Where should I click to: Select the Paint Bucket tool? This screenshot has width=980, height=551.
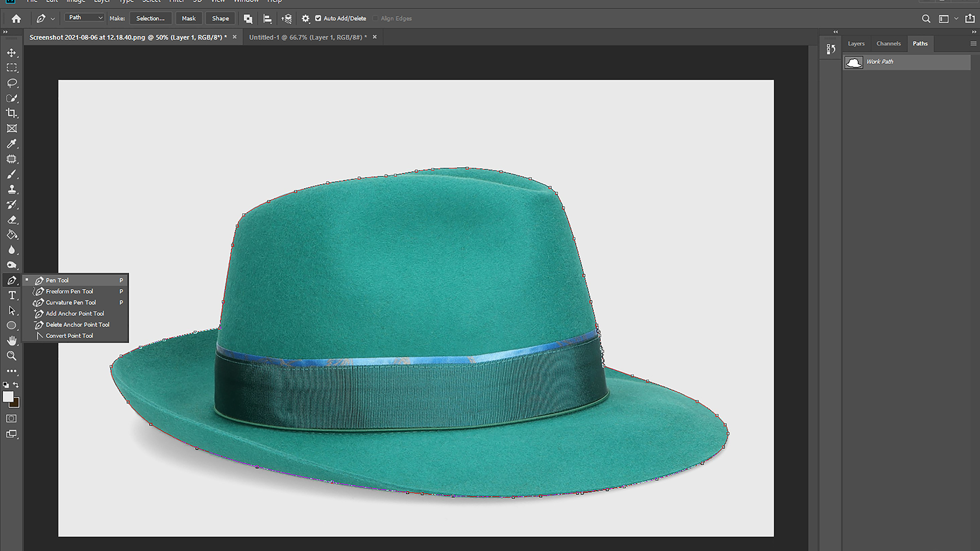12,235
